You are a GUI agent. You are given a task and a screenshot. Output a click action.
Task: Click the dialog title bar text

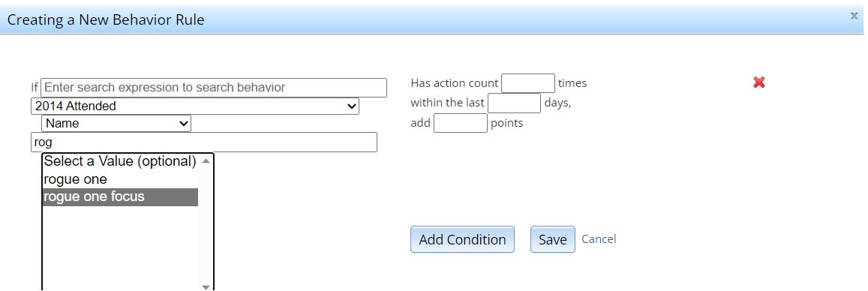[106, 20]
